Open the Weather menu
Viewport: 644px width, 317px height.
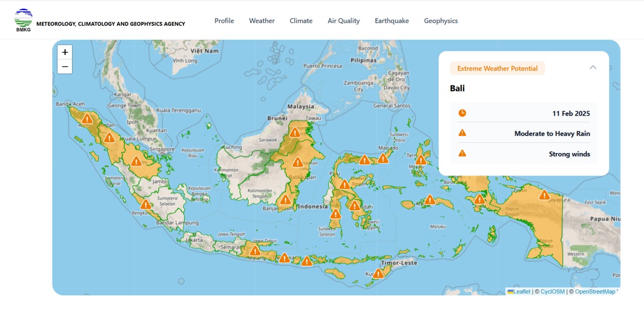tap(262, 21)
